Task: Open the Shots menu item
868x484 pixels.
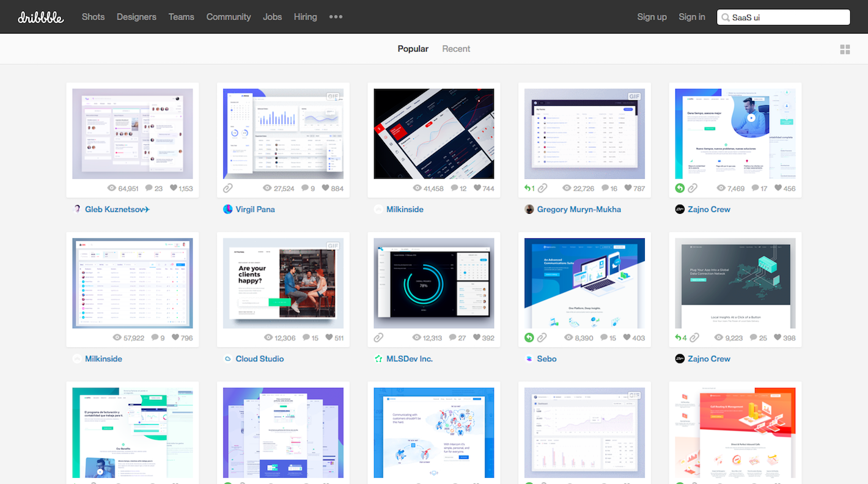Action: point(93,17)
